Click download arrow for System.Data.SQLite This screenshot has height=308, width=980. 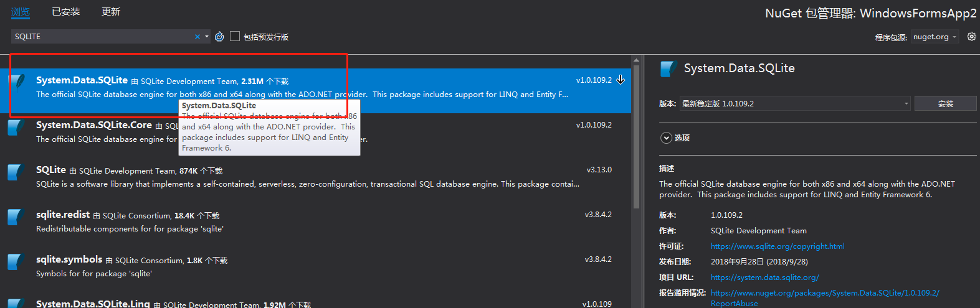(621, 80)
